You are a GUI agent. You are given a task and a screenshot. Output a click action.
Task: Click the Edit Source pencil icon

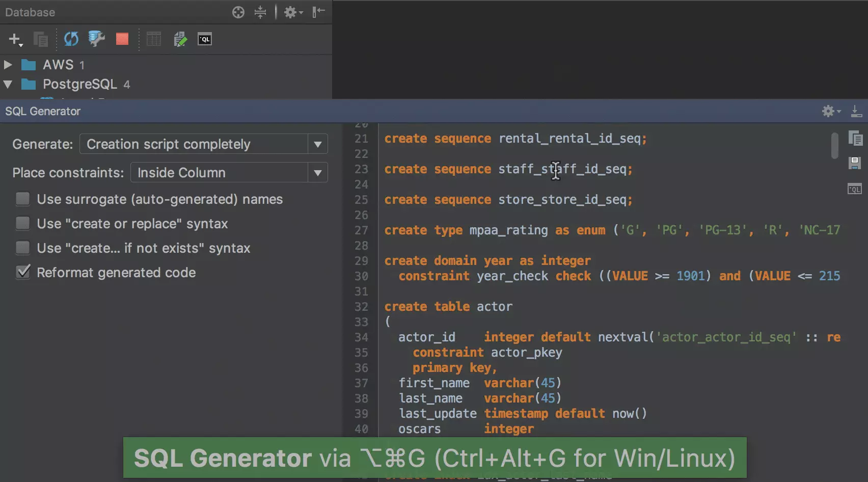pyautogui.click(x=180, y=39)
